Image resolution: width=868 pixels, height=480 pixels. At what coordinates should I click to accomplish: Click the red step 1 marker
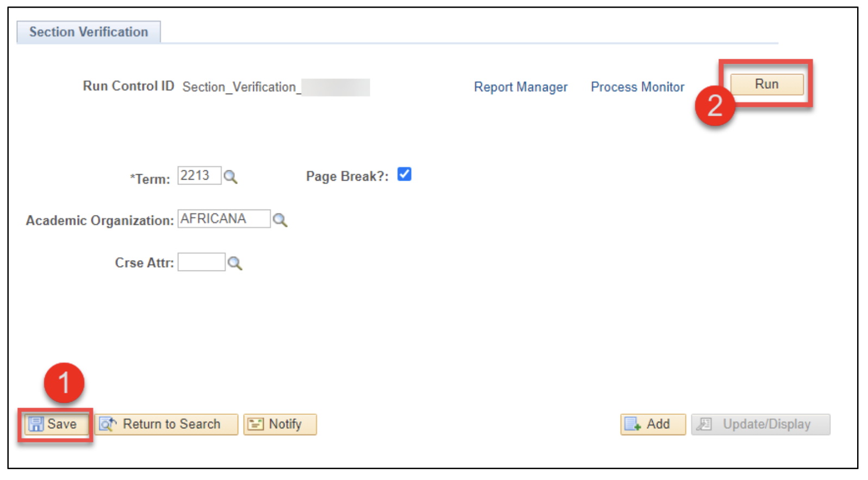point(64,383)
